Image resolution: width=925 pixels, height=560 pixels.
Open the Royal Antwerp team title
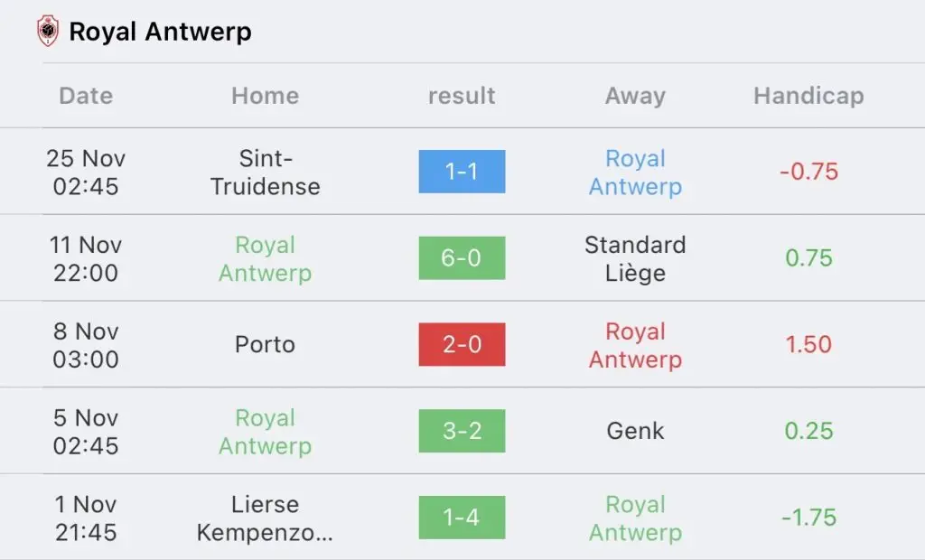pyautogui.click(x=160, y=32)
